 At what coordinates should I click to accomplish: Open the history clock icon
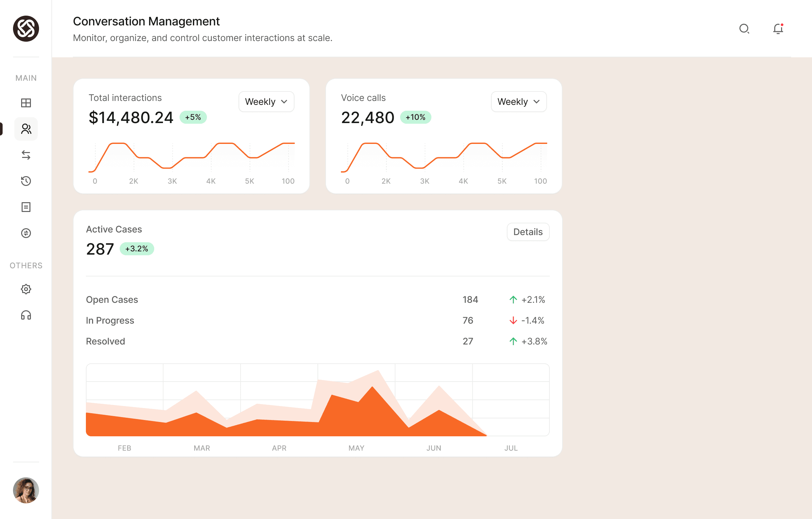[x=26, y=181]
